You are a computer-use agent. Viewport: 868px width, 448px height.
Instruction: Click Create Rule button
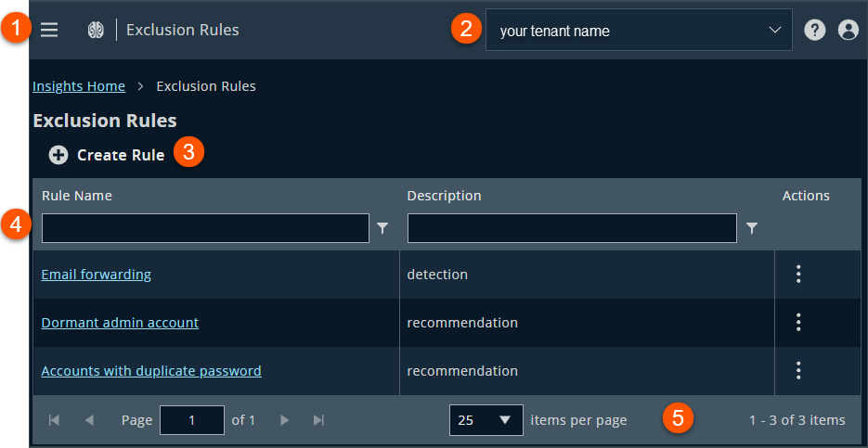(x=107, y=156)
